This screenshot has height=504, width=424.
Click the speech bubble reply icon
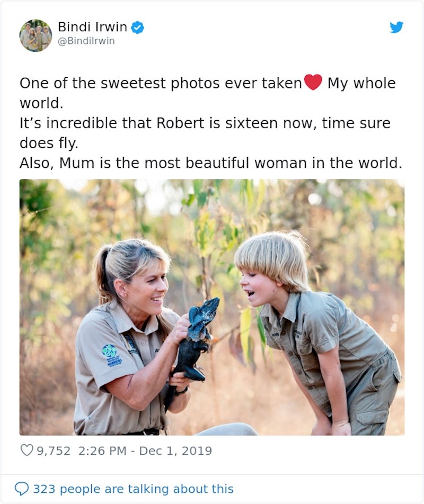22,489
